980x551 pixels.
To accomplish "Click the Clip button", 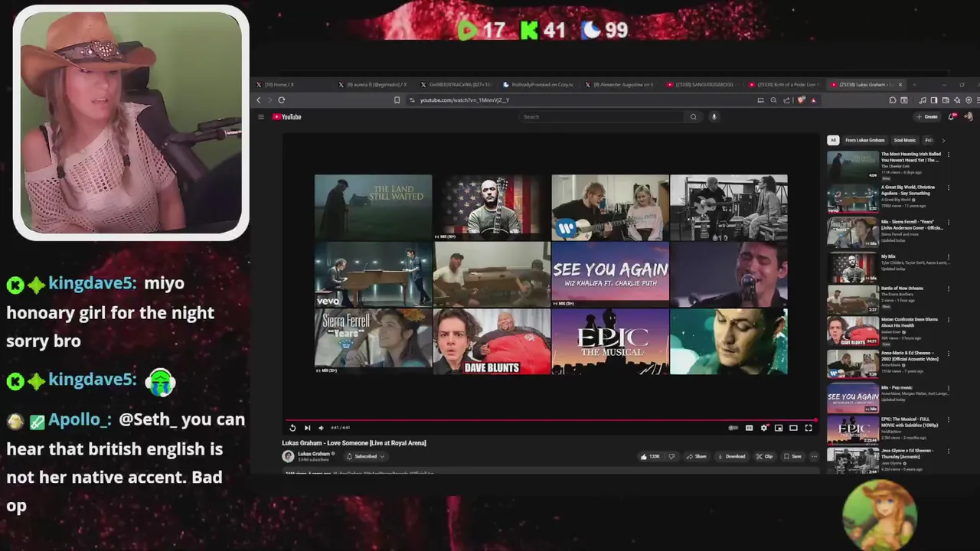I will coord(764,456).
